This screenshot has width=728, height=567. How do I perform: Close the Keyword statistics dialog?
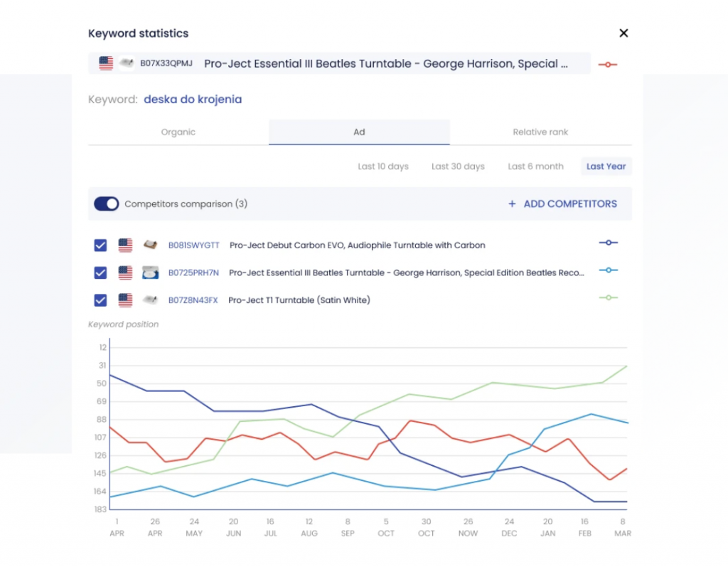tap(623, 33)
